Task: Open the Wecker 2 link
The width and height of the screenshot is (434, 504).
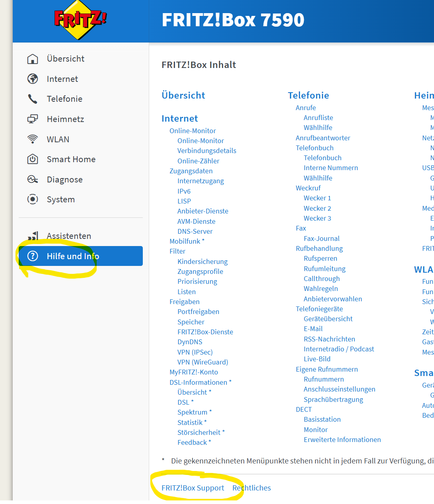Action: 317,208
